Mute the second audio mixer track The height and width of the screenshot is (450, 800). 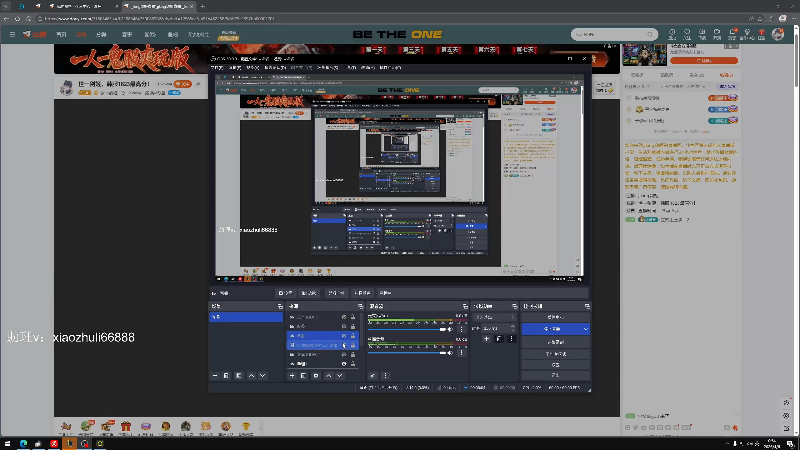tap(450, 353)
